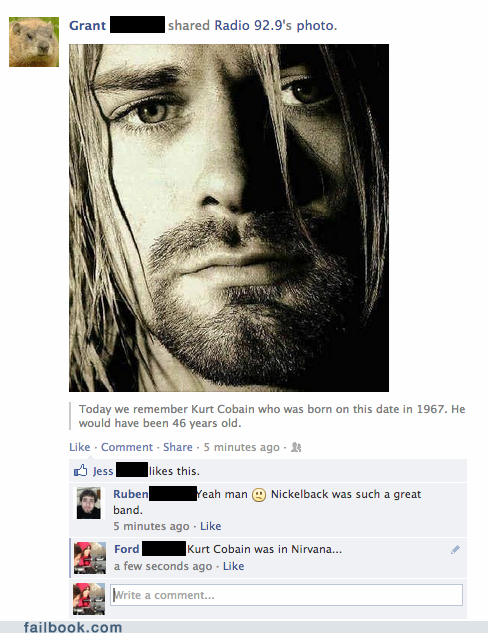Click the Write a comment field
The width and height of the screenshot is (488, 633).
287,595
